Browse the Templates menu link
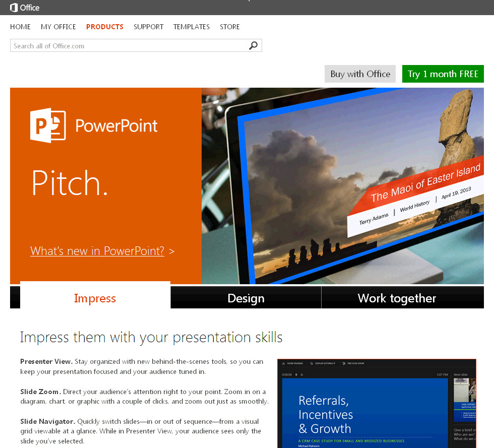The width and height of the screenshot is (494, 448). (x=192, y=27)
